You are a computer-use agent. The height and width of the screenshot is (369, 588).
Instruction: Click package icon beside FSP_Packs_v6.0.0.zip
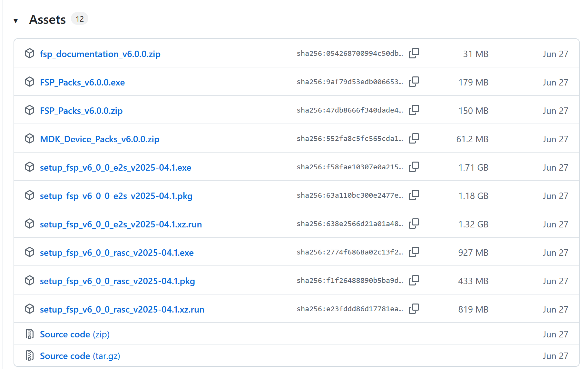click(30, 110)
